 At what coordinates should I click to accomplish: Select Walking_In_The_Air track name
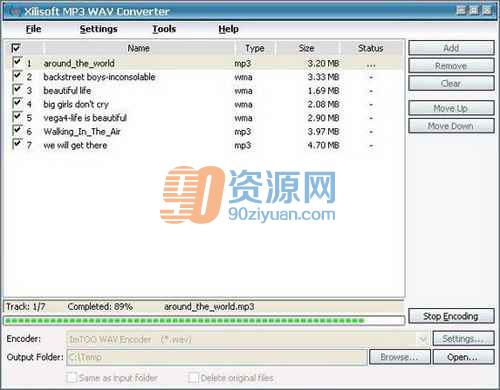click(82, 132)
